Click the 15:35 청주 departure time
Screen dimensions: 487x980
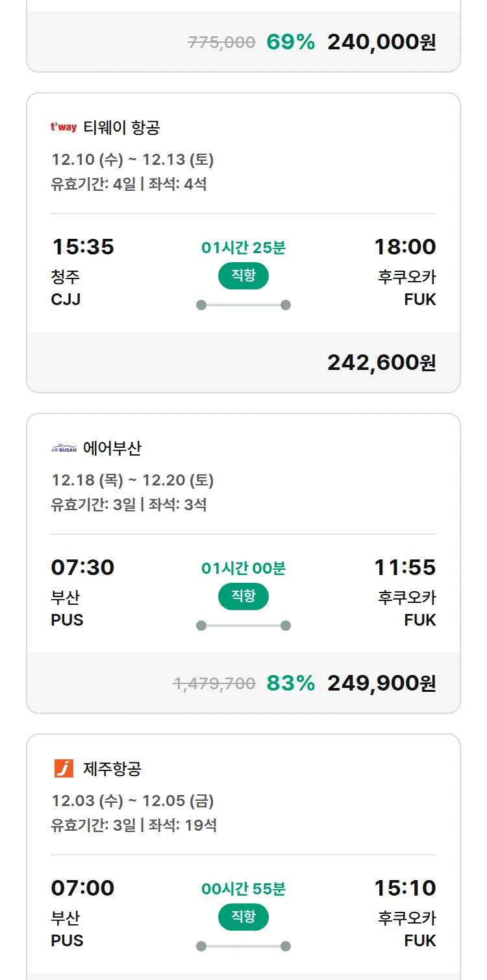tap(82, 247)
